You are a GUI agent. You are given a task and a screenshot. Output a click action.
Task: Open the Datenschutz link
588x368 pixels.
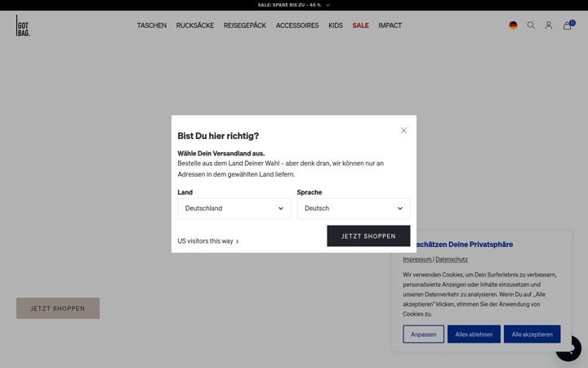pyautogui.click(x=452, y=259)
